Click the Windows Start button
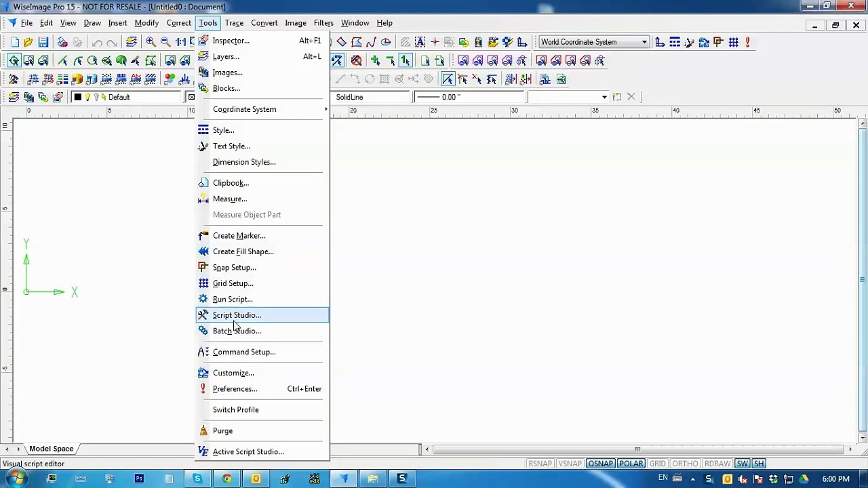Screen dimensions: 868x488 pos(16,479)
